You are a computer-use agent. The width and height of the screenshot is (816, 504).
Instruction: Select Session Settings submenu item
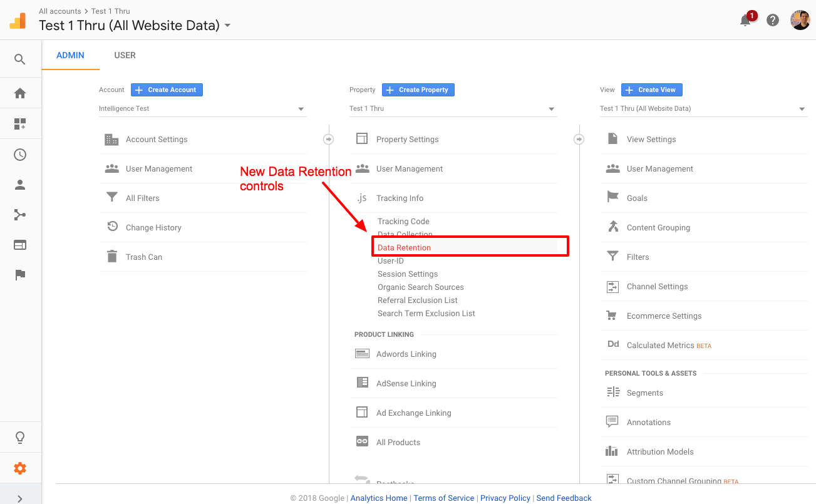(408, 274)
